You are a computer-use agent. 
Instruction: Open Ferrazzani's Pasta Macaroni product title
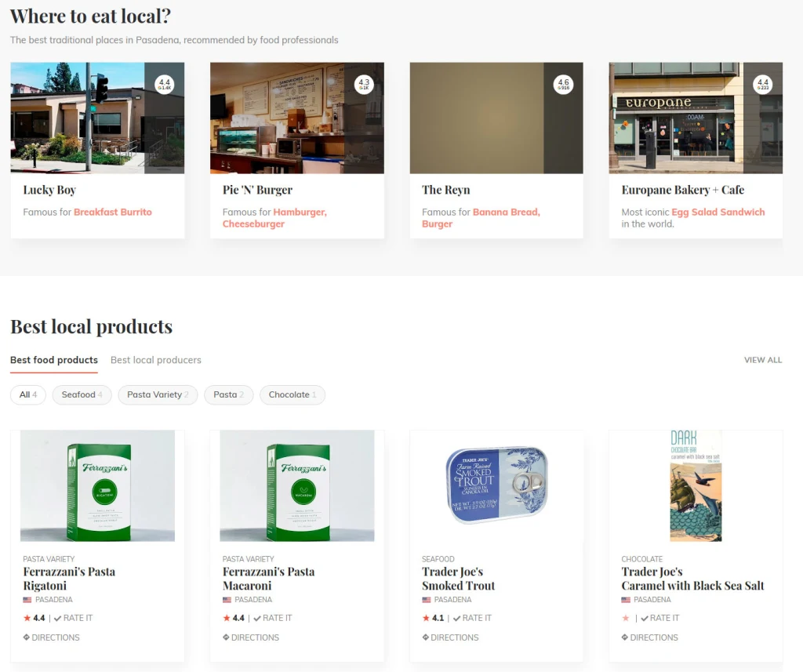(268, 579)
